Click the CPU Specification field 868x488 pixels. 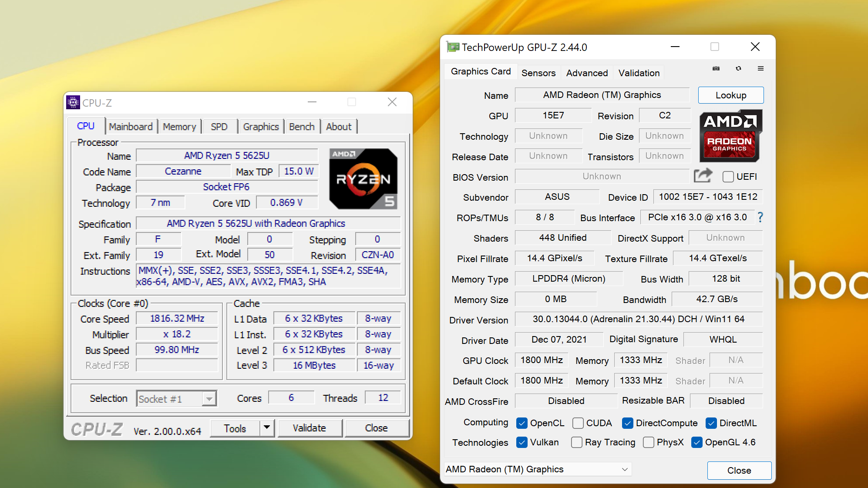point(268,223)
